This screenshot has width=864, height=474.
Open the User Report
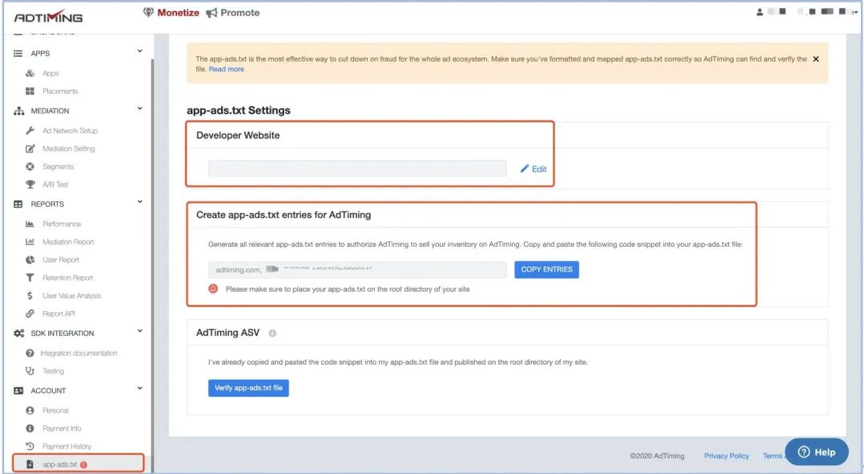(x=61, y=260)
